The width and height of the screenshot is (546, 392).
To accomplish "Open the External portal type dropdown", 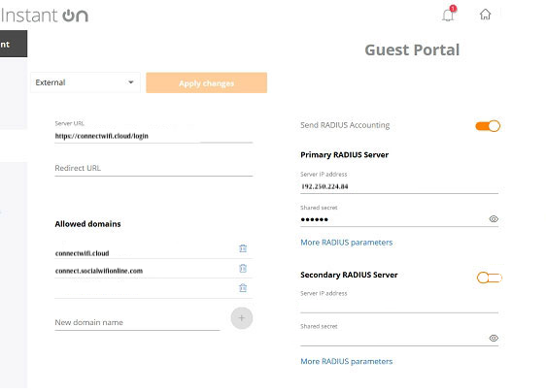I will pos(85,82).
